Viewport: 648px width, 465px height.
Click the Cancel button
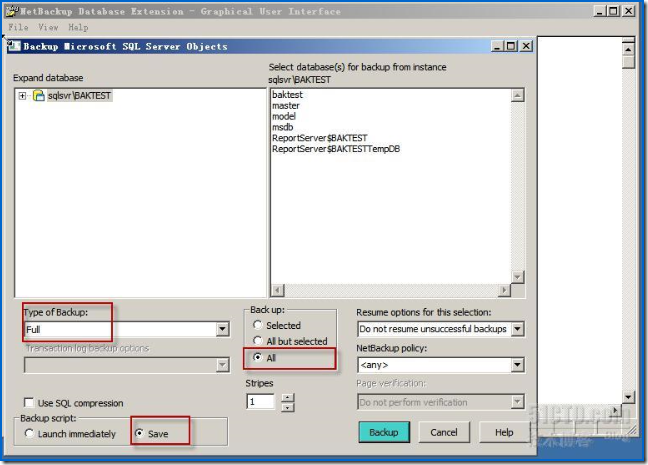coord(444,432)
